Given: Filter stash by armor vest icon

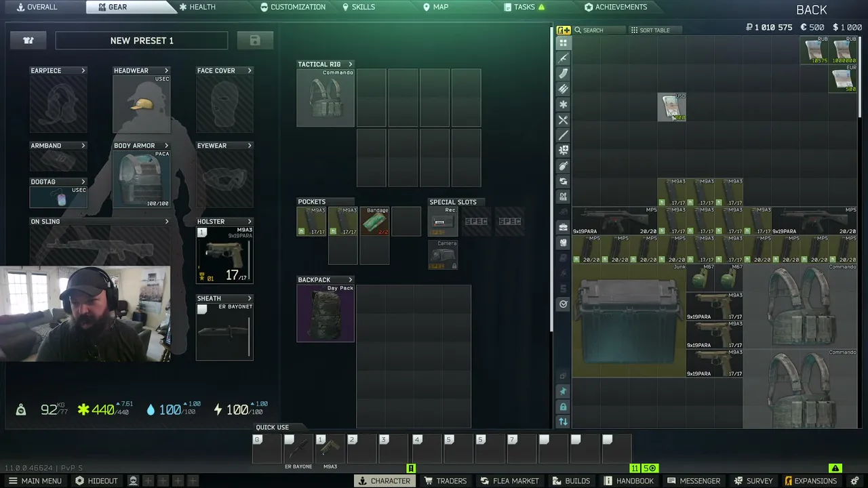Looking at the screenshot, I should 563,243.
